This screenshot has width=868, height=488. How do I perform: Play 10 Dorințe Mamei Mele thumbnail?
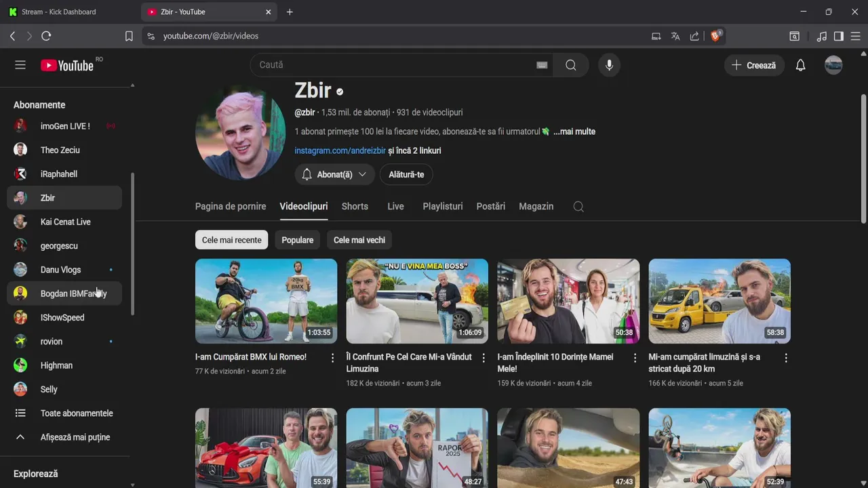click(568, 301)
